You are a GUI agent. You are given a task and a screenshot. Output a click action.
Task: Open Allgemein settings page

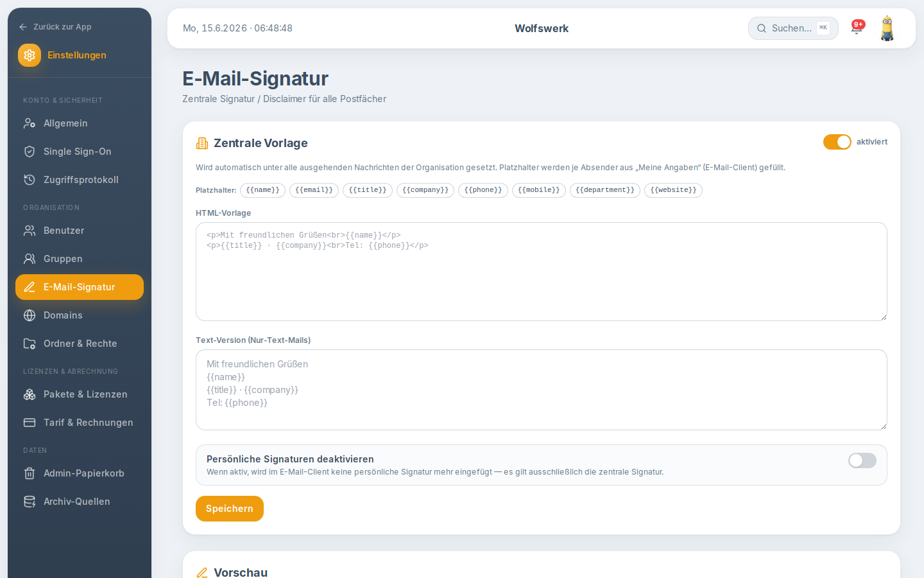coord(80,123)
